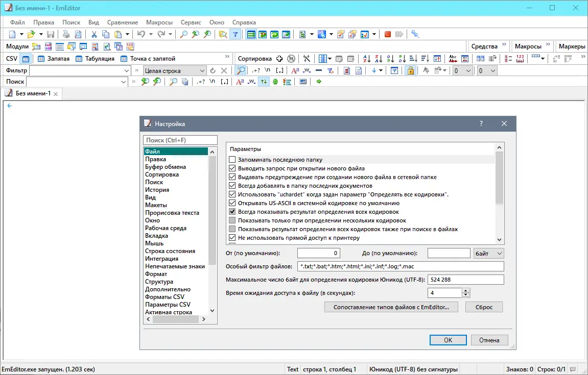Screen dimensions: 588x375
Task: Expand Макросы toolbar overflow chevron
Action: point(548,44)
